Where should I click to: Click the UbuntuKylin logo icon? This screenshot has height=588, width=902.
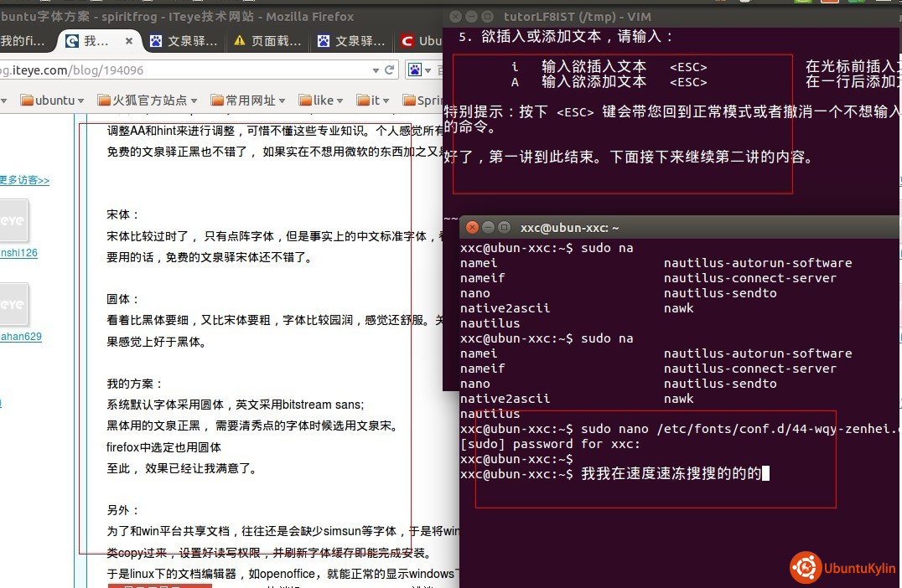click(x=805, y=567)
